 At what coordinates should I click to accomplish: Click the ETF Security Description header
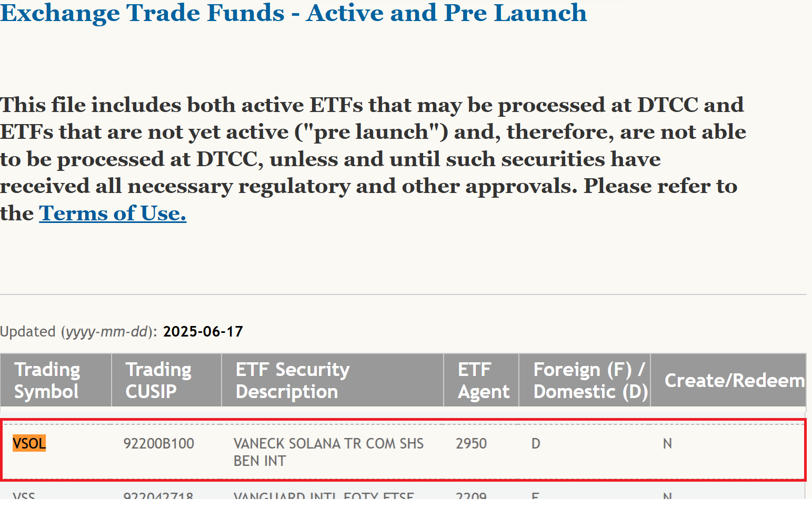293,380
